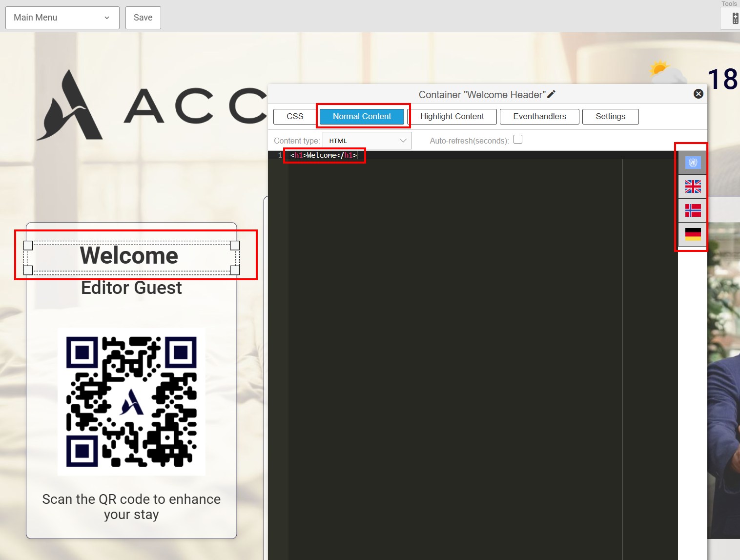Screen dimensions: 740x560
Task: Click the temperature number 18
Action: [722, 79]
